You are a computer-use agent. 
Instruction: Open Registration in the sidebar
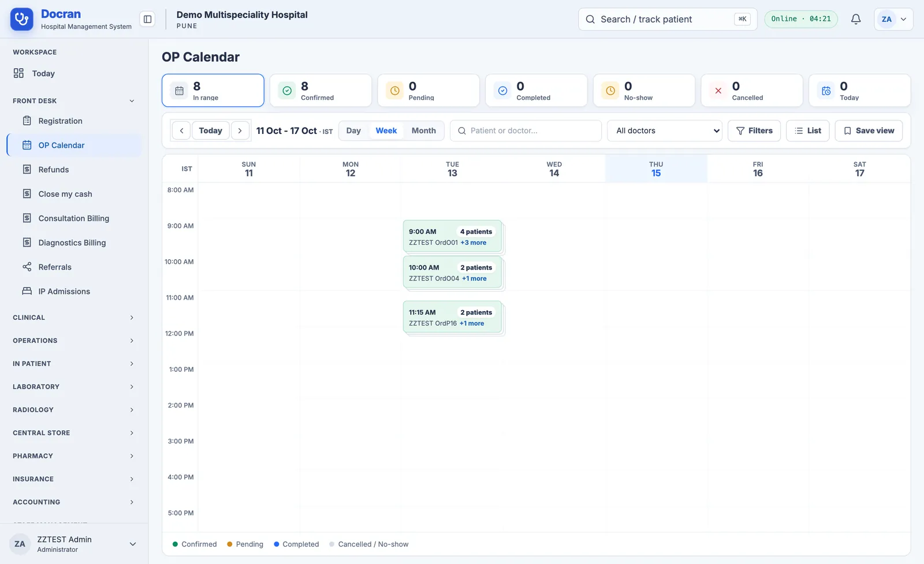73,121
